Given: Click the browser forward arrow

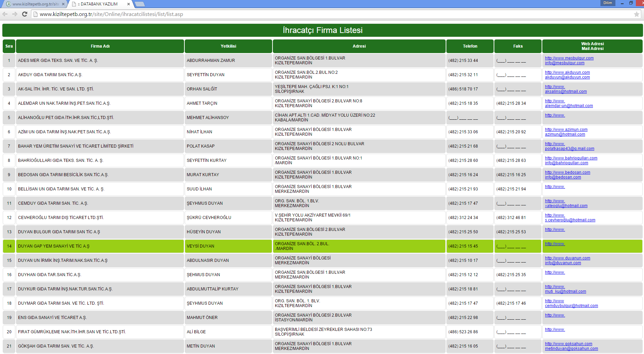Looking at the screenshot, I should (x=15, y=14).
